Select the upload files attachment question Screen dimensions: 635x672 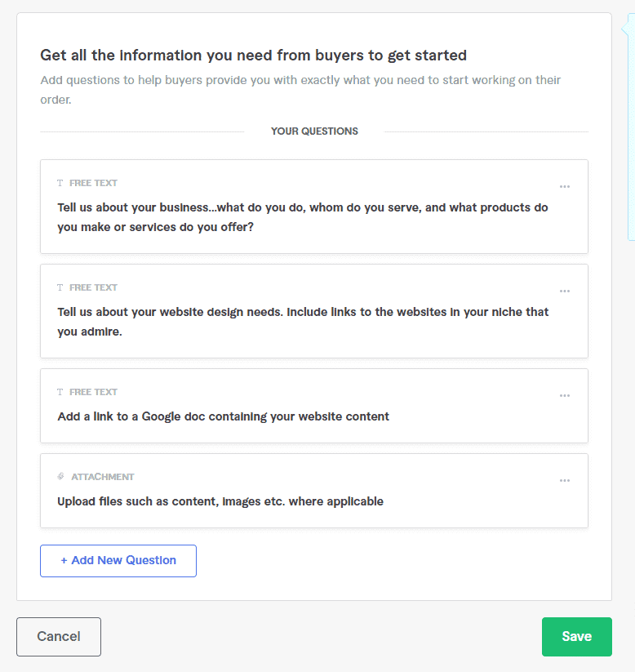click(x=314, y=491)
